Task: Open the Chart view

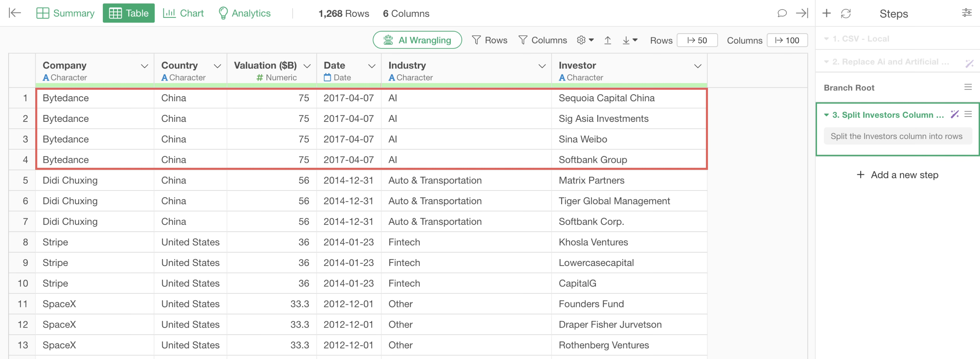Action: tap(183, 13)
